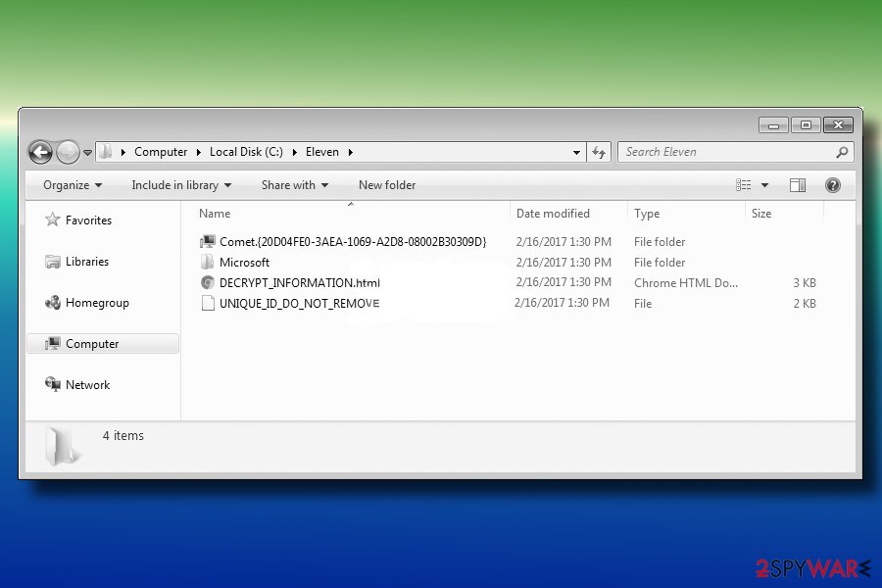The width and height of the screenshot is (882, 588).
Task: Select Network in navigation pane
Action: coord(88,385)
